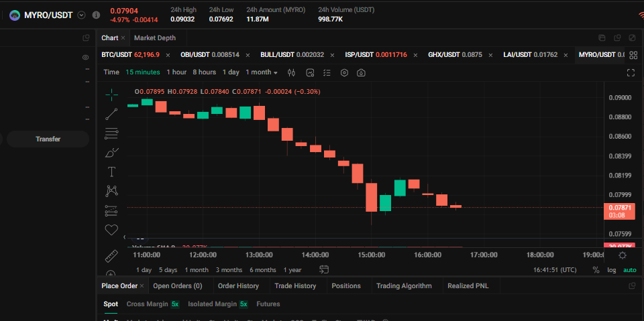Select the Spot trading tab

[x=111, y=304]
